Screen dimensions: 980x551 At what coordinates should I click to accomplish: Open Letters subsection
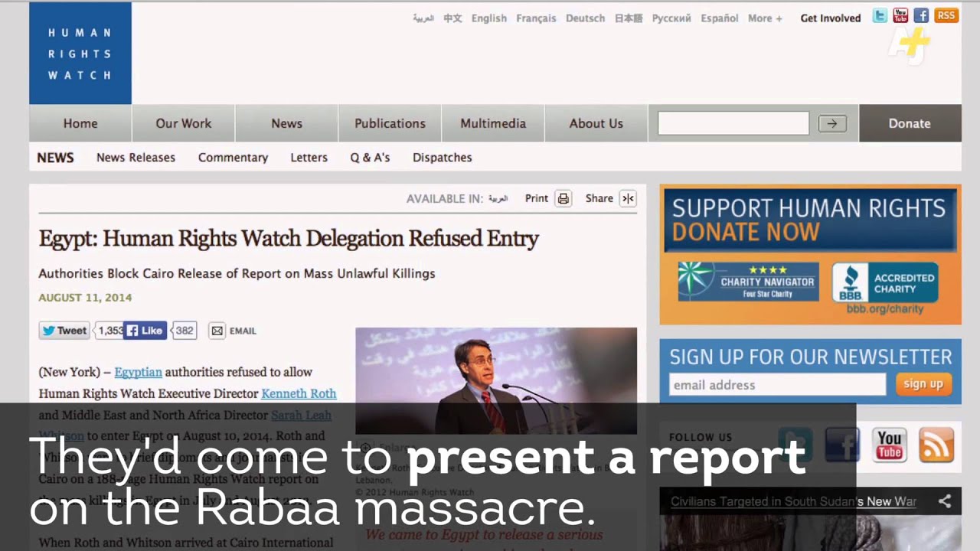coord(309,158)
